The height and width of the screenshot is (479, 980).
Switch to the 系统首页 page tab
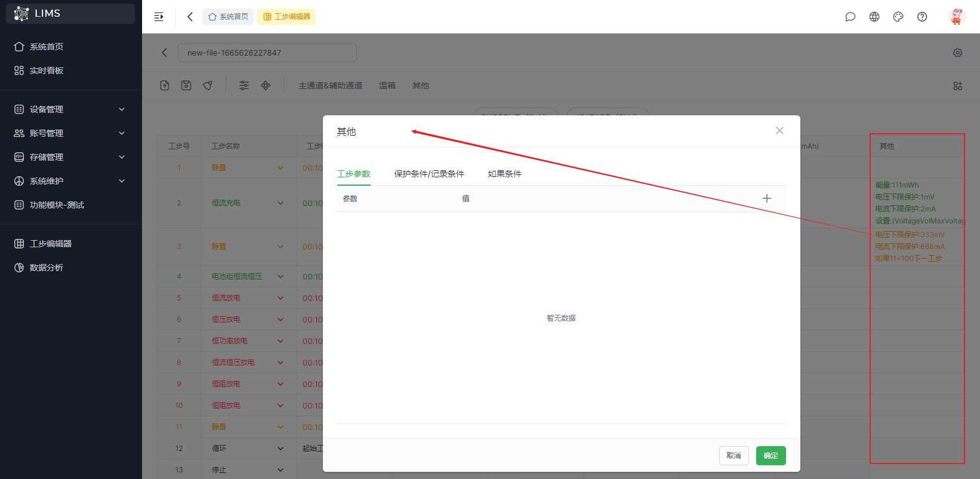pos(228,17)
